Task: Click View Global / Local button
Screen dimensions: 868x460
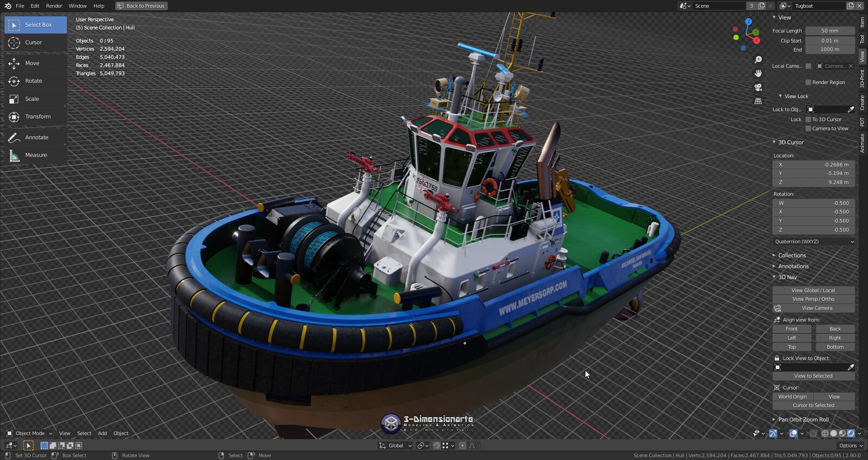Action: tap(813, 291)
